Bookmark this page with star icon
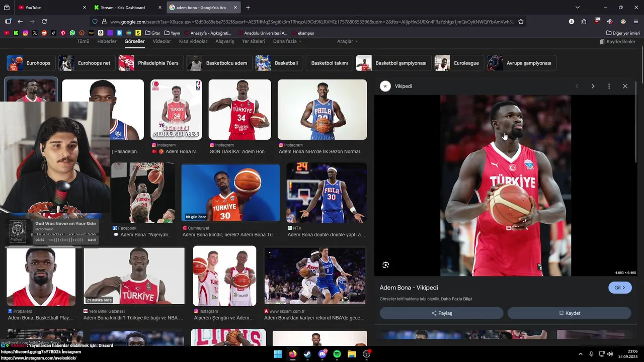This screenshot has height=362, width=644. click(x=521, y=22)
